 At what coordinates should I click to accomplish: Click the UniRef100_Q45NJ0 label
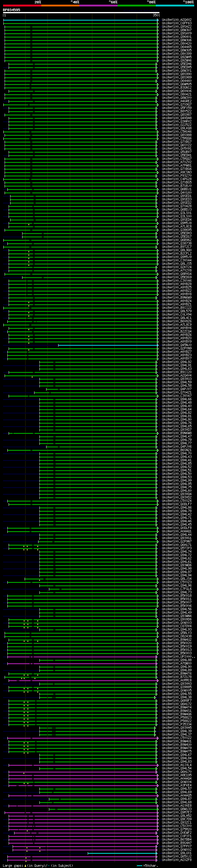tap(176, 345)
